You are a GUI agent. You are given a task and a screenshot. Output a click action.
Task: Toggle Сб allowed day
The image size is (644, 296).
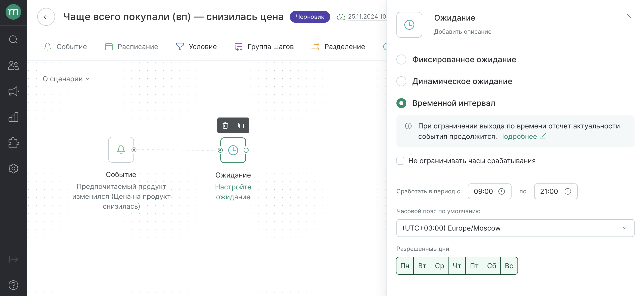pos(492,266)
